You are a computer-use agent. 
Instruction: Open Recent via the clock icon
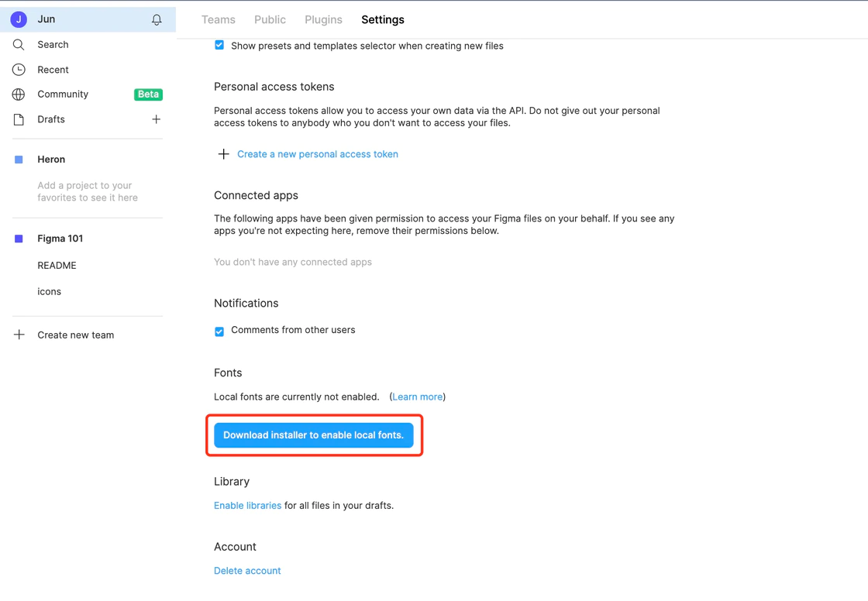pyautogui.click(x=19, y=70)
